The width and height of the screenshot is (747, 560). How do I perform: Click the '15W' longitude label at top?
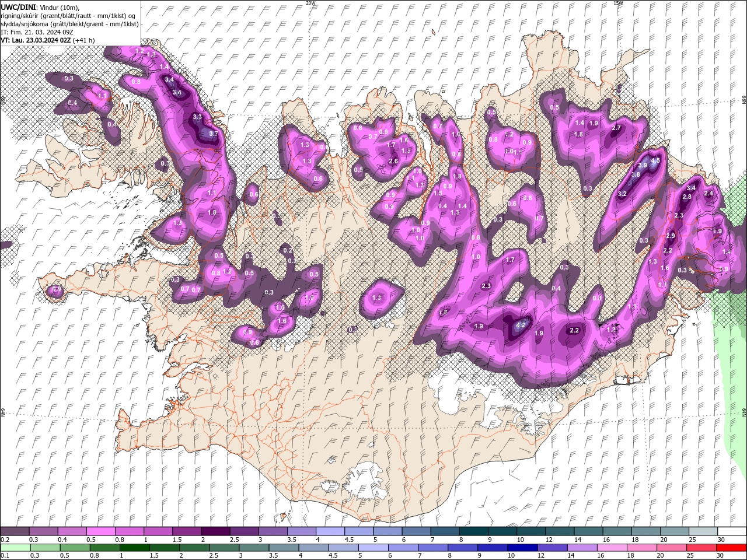coord(618,3)
